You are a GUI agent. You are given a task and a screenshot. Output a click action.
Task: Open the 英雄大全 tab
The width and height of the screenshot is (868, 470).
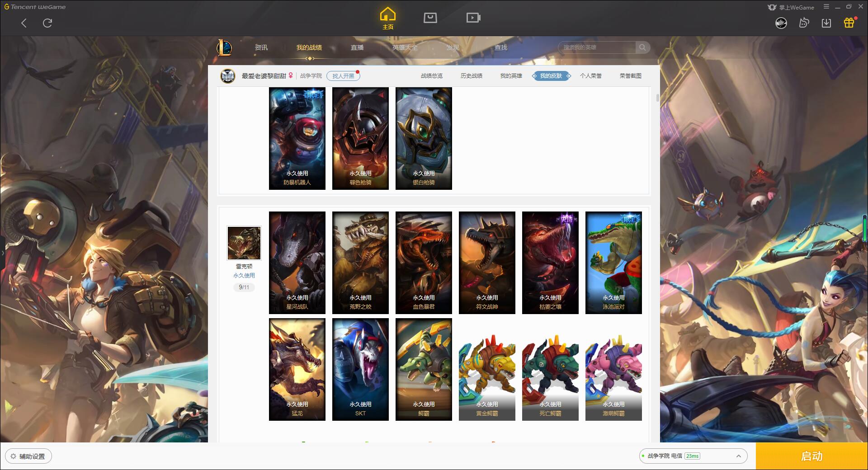(x=405, y=47)
